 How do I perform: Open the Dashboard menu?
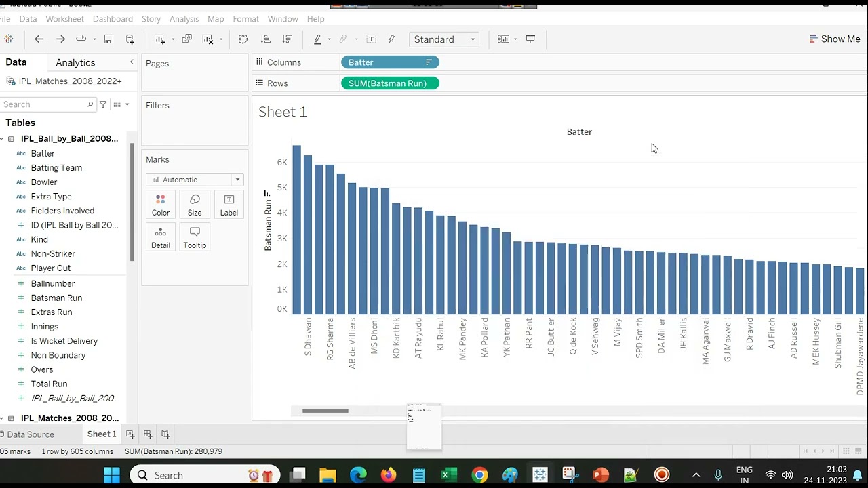point(113,19)
